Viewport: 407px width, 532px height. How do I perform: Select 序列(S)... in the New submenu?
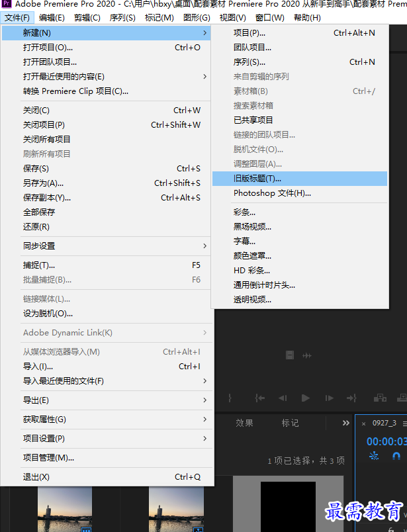[x=300, y=62]
